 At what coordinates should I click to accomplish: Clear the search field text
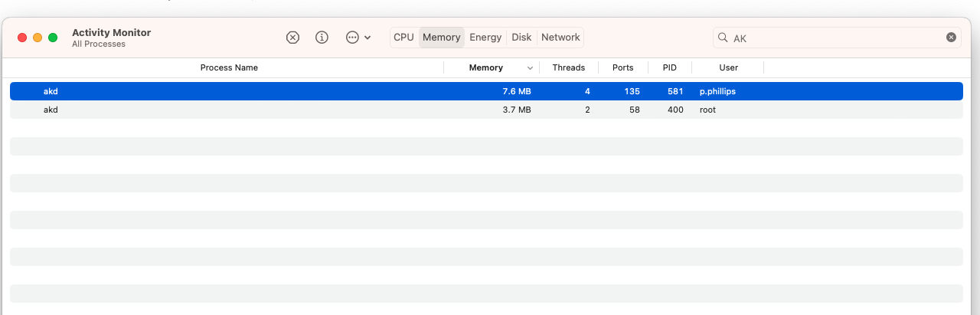point(951,38)
